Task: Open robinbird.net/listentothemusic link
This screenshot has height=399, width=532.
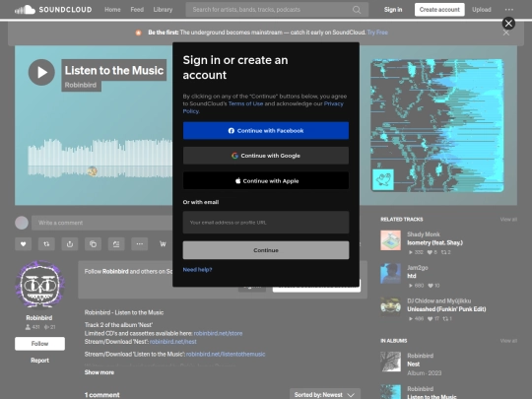Action: pos(226,354)
